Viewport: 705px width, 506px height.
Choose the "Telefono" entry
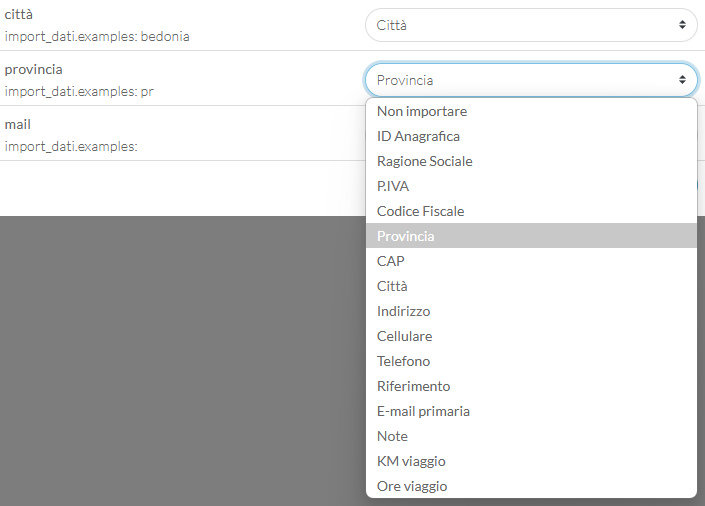(531, 361)
